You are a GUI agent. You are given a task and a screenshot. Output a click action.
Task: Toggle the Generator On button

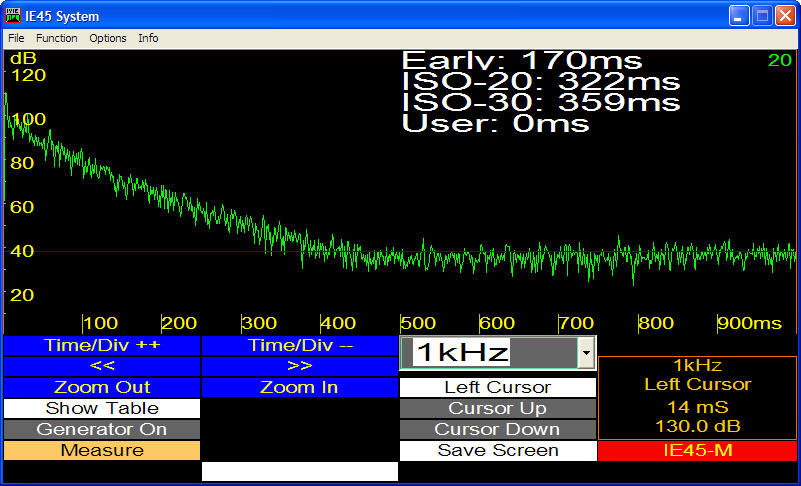point(102,429)
